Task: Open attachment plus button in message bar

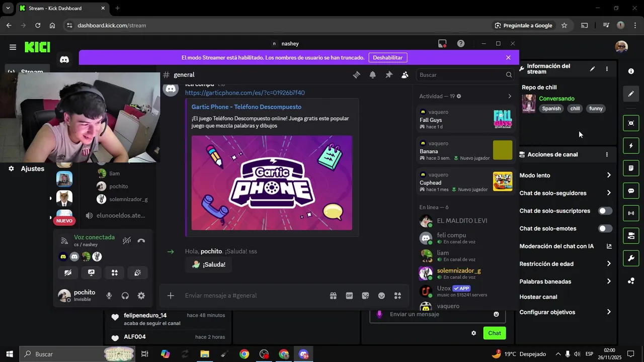Action: click(171, 296)
